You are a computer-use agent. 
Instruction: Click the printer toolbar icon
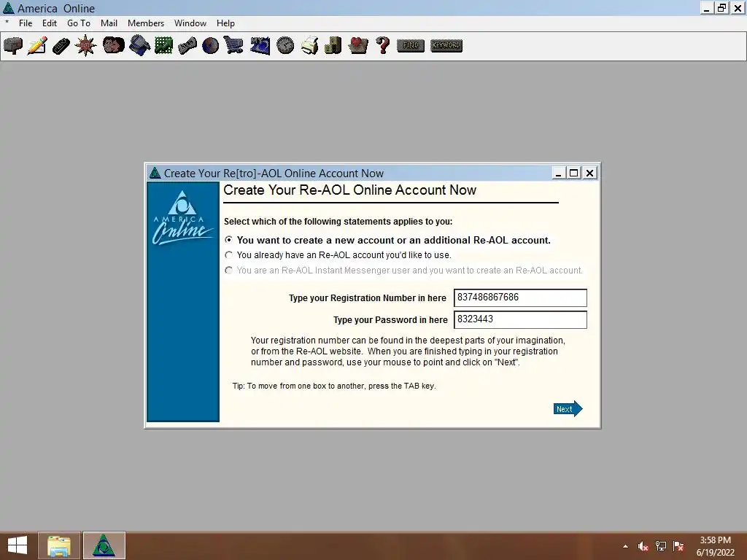[309, 46]
